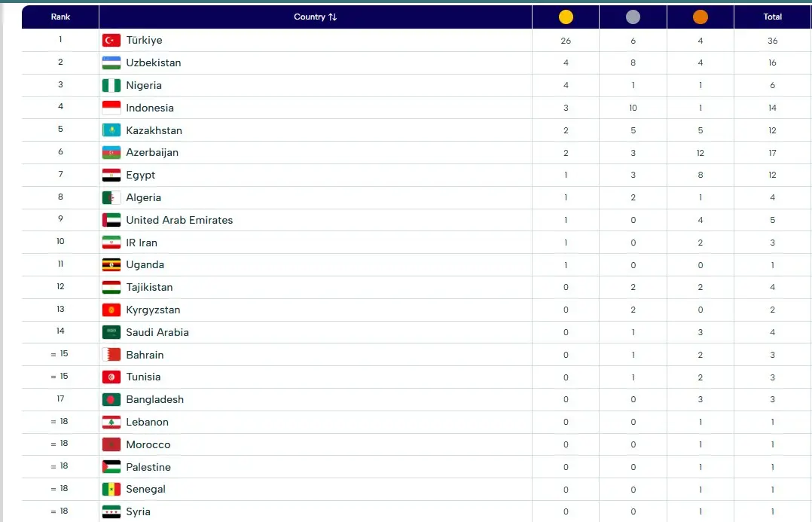This screenshot has height=522, width=812.
Task: Click the Uzbekistan flag icon
Action: click(x=111, y=63)
